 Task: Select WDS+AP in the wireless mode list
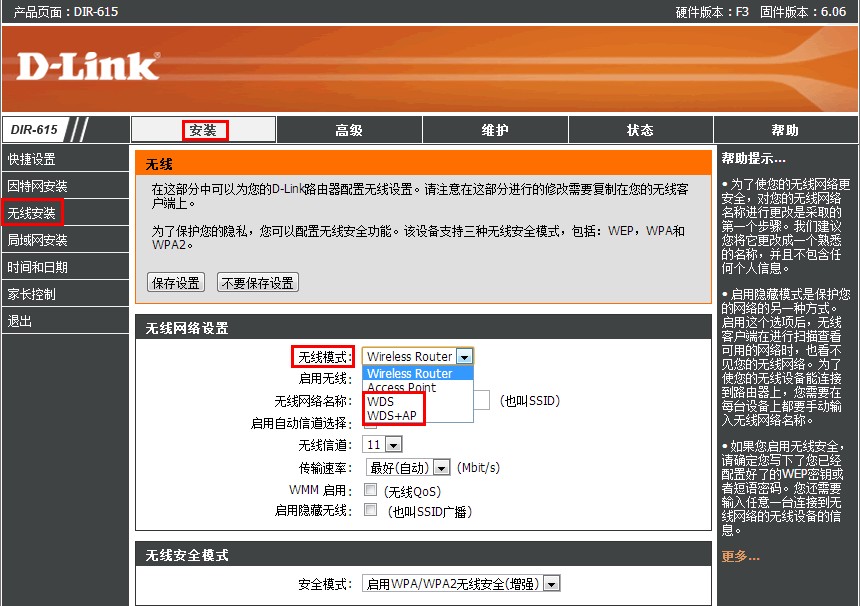click(x=418, y=416)
